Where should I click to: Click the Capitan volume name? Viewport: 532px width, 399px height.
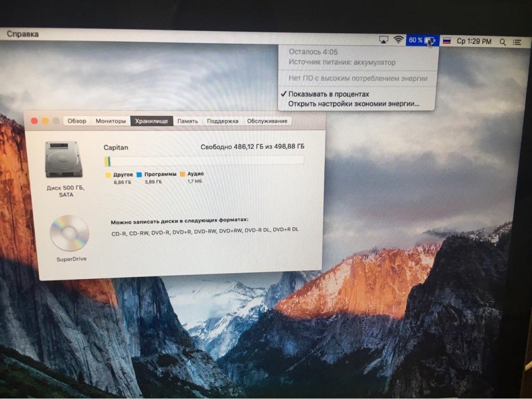click(x=115, y=148)
